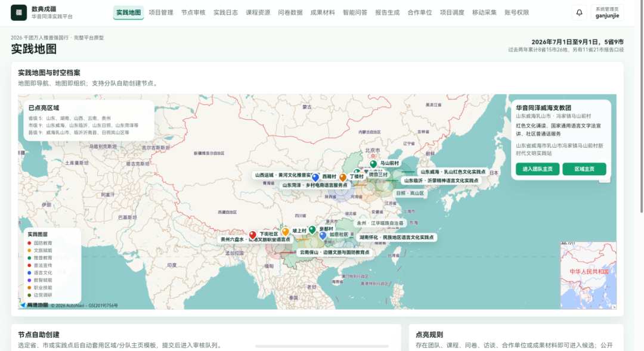644x351 pixels.
Task: Open the ganjunjie user account menu
Action: coord(607,13)
